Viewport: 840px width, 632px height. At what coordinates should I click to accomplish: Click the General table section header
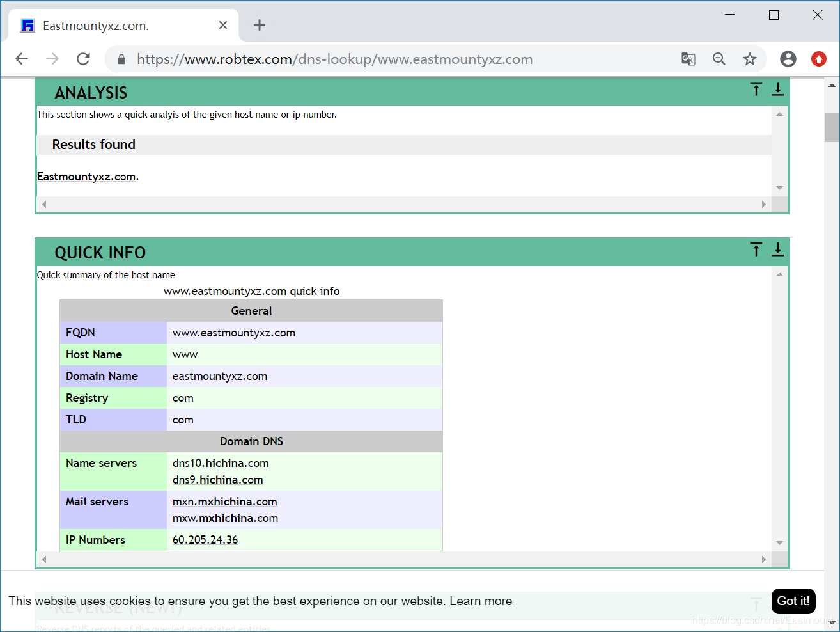pos(251,311)
